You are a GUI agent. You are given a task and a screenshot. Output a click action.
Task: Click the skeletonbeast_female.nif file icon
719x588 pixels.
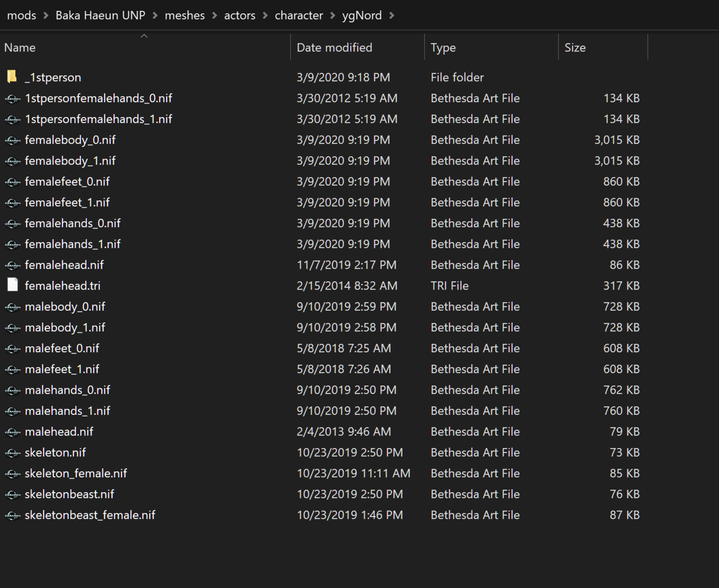12,514
